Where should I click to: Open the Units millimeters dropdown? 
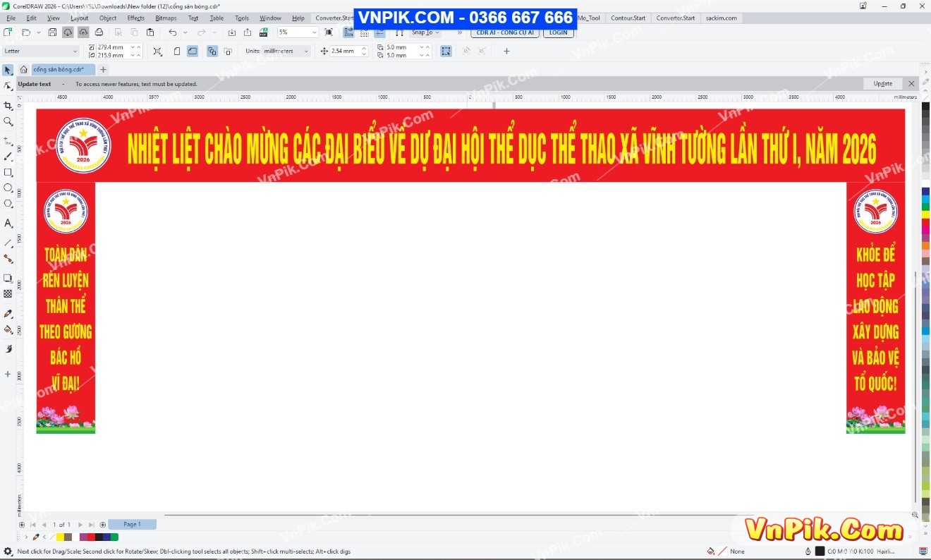[x=306, y=51]
